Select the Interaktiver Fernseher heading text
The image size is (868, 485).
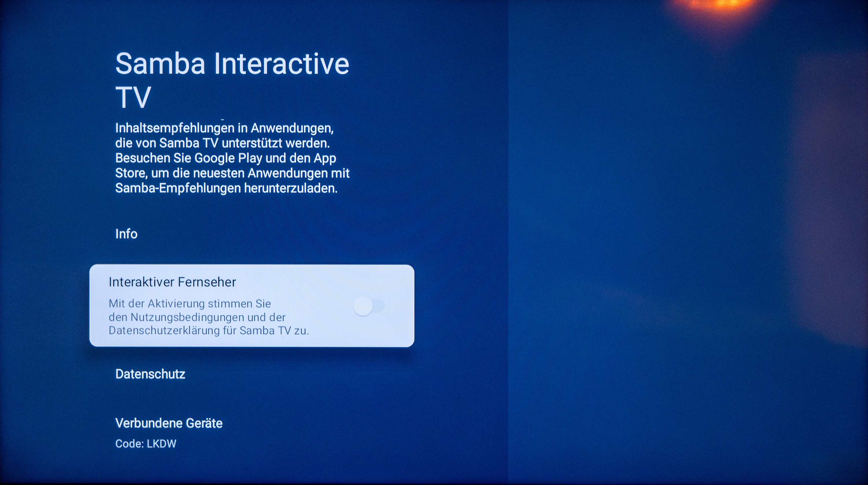click(172, 282)
